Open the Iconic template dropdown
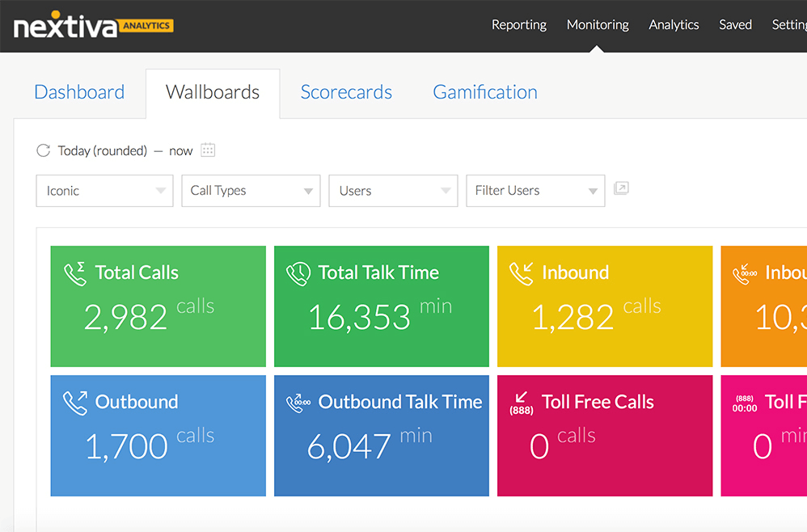807x532 pixels. (104, 190)
